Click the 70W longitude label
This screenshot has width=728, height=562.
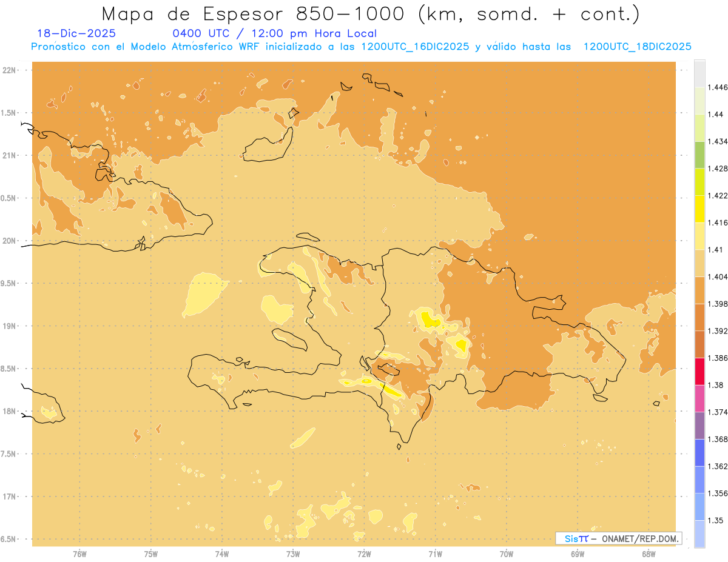507,554
